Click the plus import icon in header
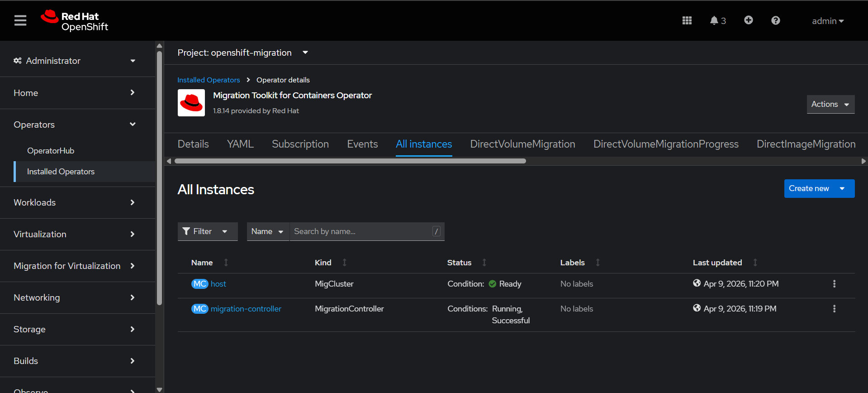The height and width of the screenshot is (393, 868). [x=748, y=20]
